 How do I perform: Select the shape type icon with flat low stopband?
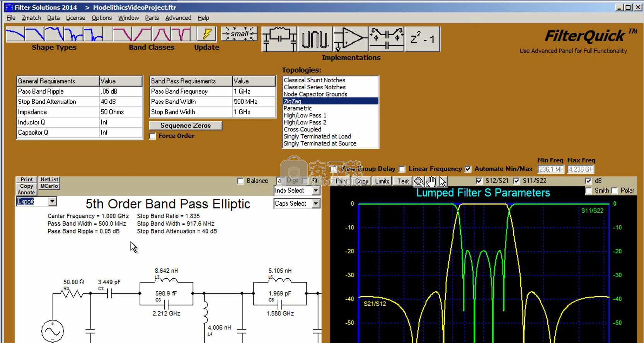pos(93,34)
